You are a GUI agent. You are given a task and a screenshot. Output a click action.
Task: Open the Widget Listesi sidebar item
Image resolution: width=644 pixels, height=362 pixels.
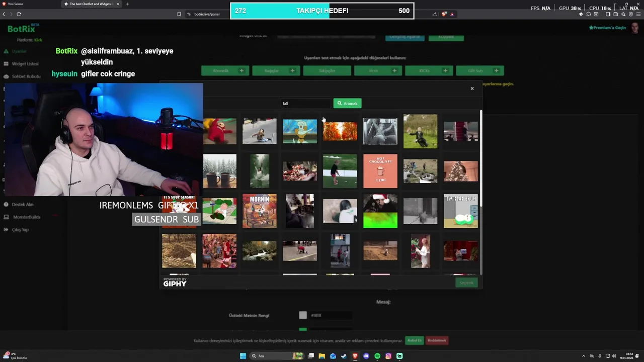click(25, 64)
